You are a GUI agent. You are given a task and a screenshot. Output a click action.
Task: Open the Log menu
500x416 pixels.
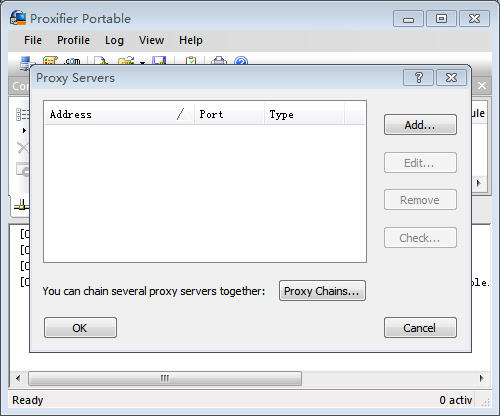[x=114, y=40]
